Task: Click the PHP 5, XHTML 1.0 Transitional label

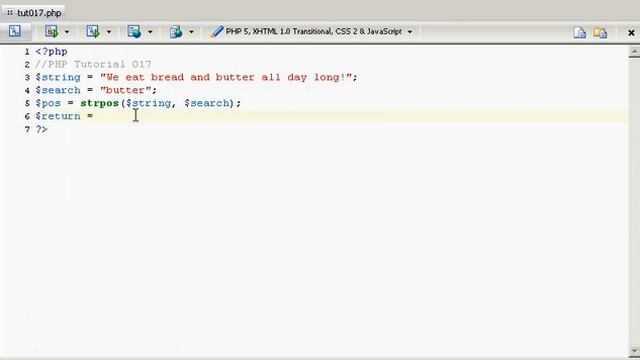Action: [313, 31]
